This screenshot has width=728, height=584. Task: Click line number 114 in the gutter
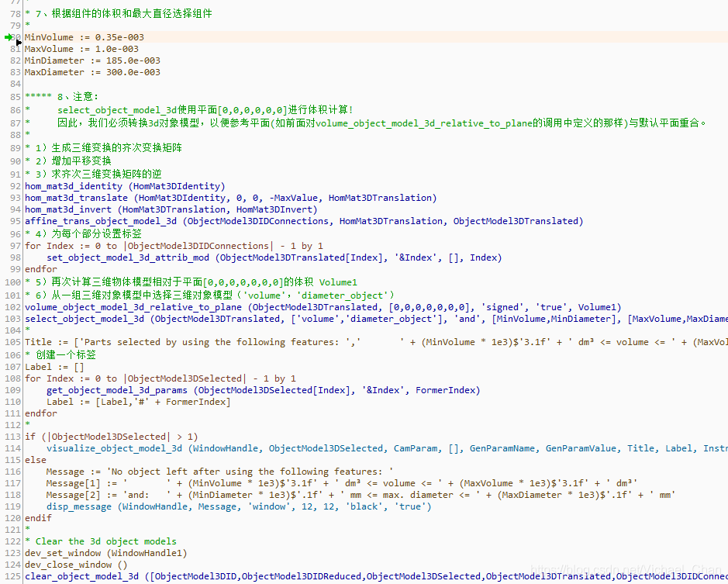point(12,448)
